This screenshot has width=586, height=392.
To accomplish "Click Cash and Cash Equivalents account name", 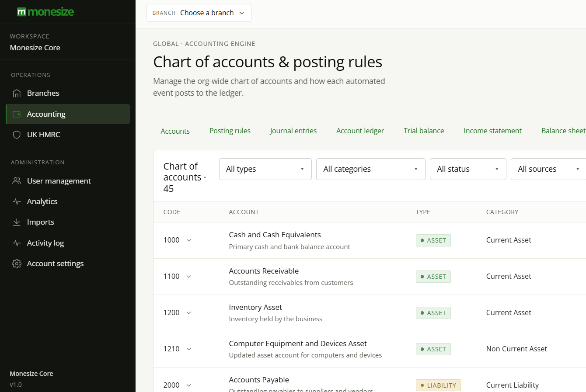I will (275, 235).
